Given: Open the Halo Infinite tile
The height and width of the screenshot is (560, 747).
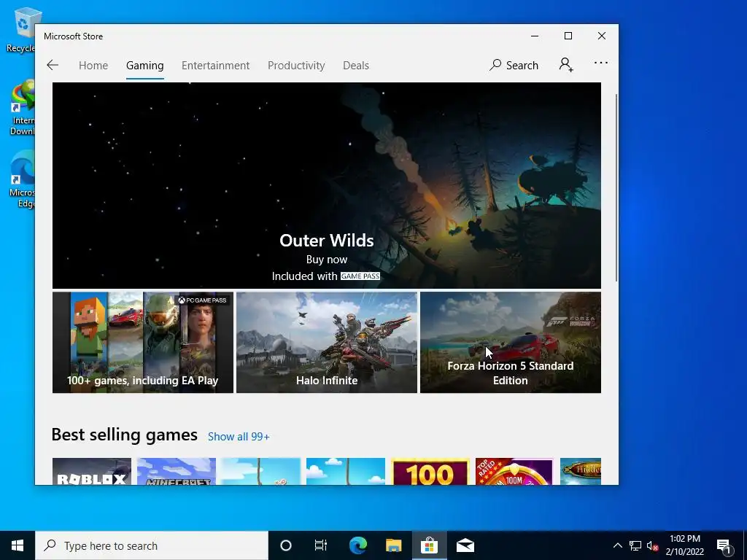Looking at the screenshot, I should [327, 343].
